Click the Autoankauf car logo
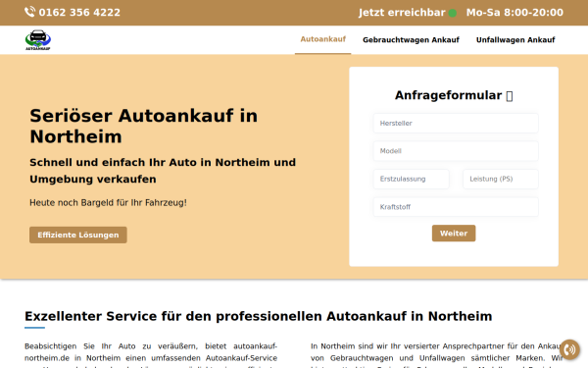Screen dimensions: 588x368 pos(38,40)
